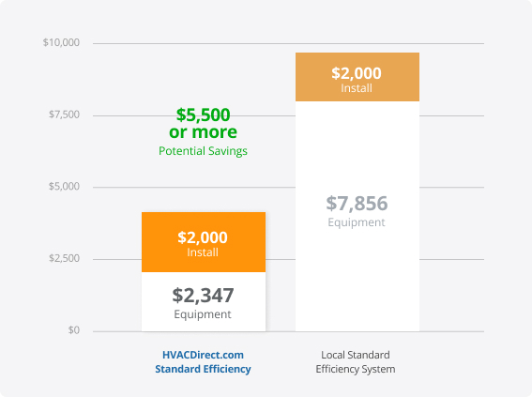The height and width of the screenshot is (397, 532).
Task: Click the Equipment word under $7,856
Action: pyautogui.click(x=357, y=222)
